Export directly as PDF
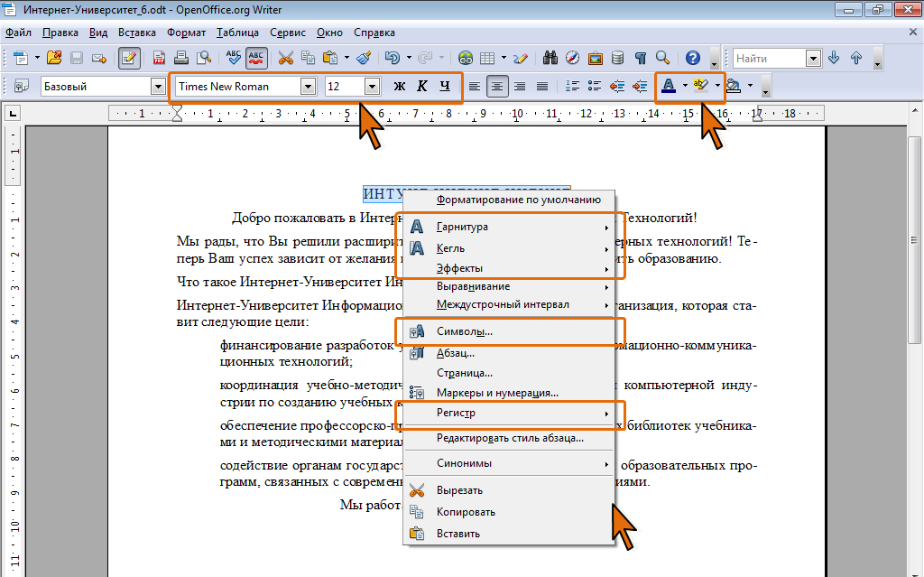 click(x=159, y=58)
